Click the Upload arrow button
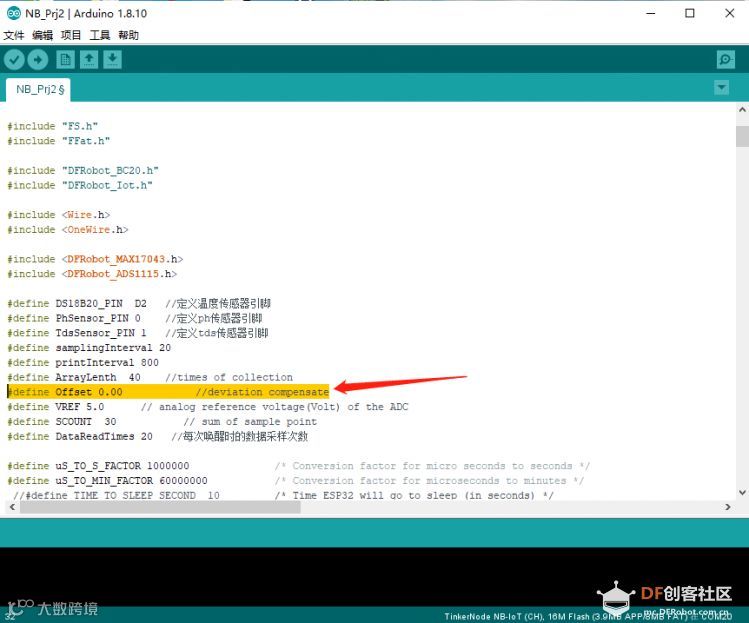The height and width of the screenshot is (623, 749). coord(38,60)
